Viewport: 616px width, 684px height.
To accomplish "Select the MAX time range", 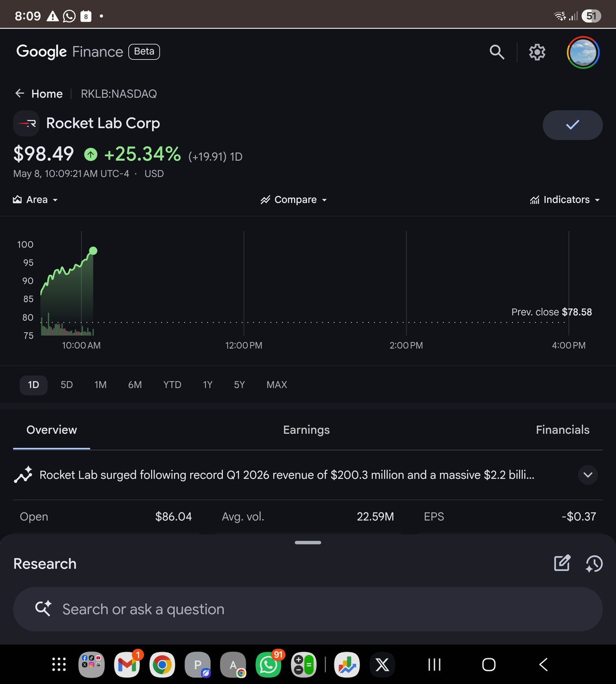I will (x=276, y=385).
